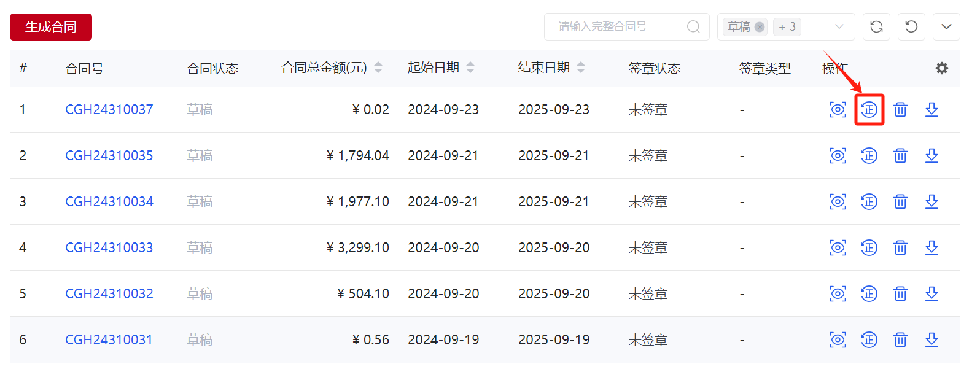Expand the contract status filter dropdown
Image resolution: width=980 pixels, height=372 pixels.
point(839,27)
